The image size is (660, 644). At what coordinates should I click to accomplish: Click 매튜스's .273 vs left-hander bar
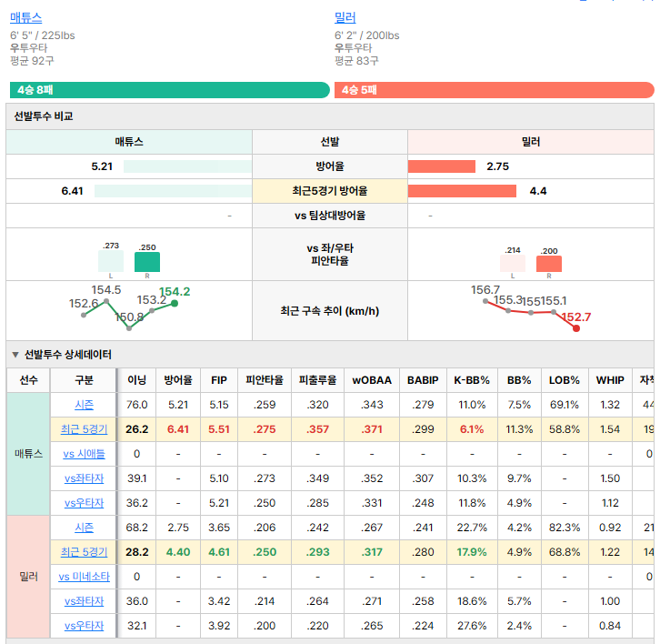[111, 261]
